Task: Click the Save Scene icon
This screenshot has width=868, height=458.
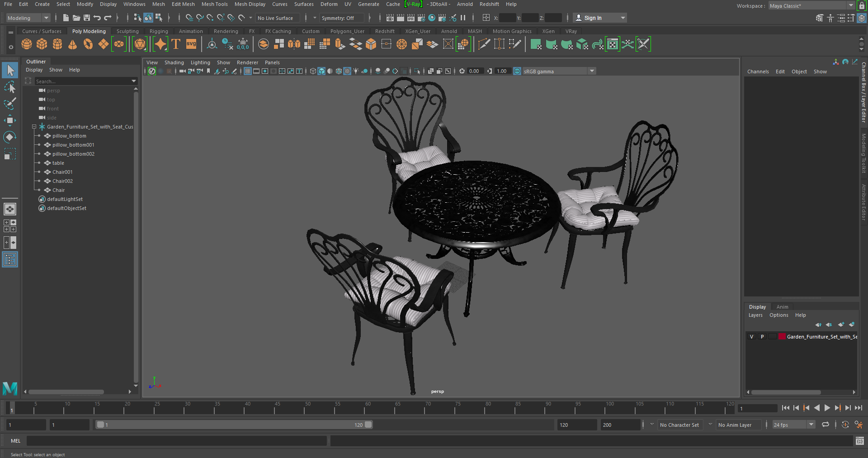Action: [x=87, y=18]
